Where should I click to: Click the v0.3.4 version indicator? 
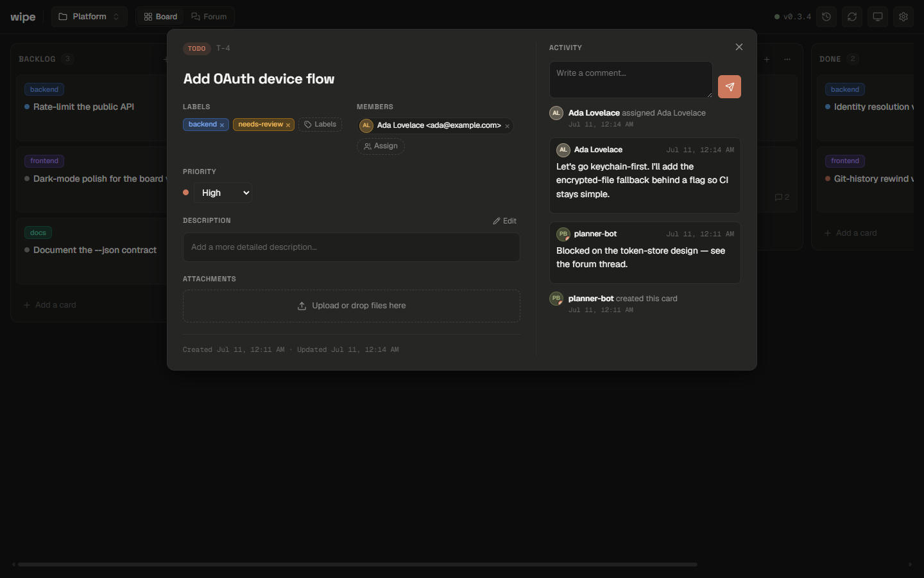pos(792,17)
